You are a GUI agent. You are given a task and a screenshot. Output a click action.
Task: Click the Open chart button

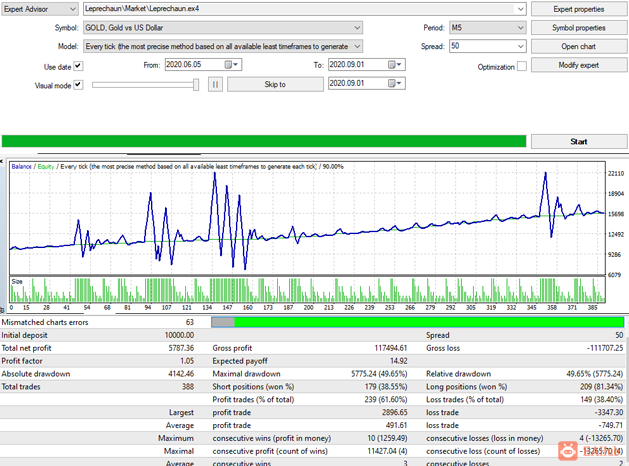click(578, 47)
